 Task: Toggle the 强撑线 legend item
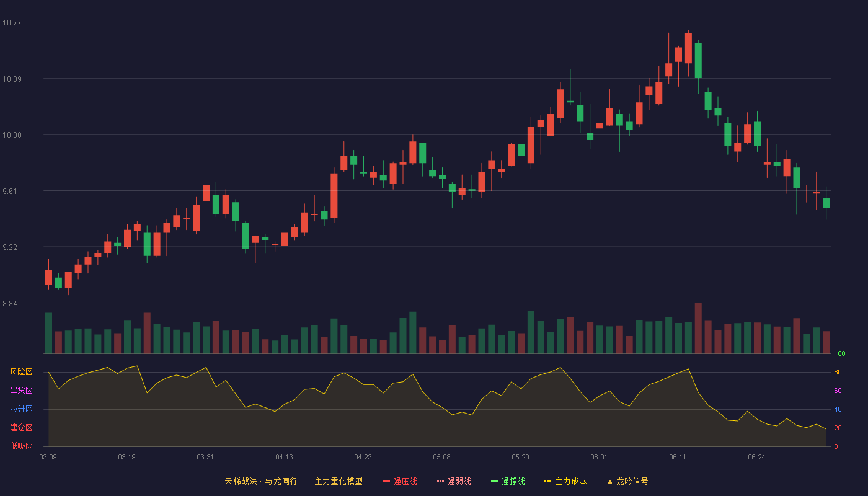click(508, 481)
